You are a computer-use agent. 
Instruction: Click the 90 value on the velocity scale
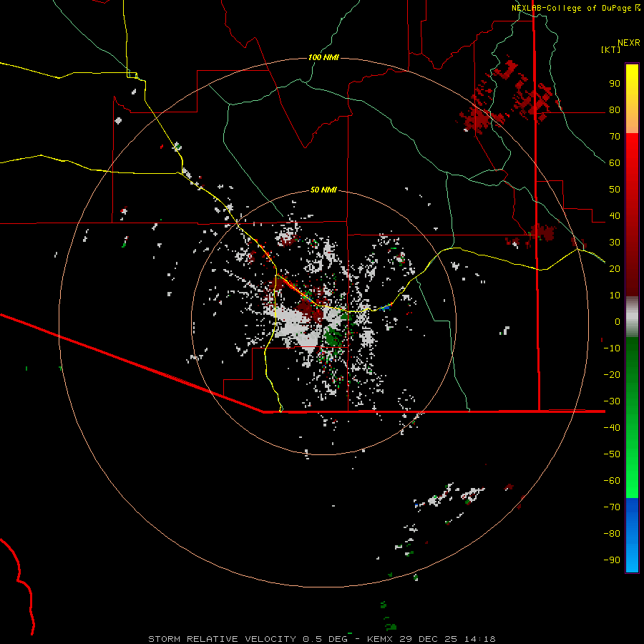(x=615, y=84)
